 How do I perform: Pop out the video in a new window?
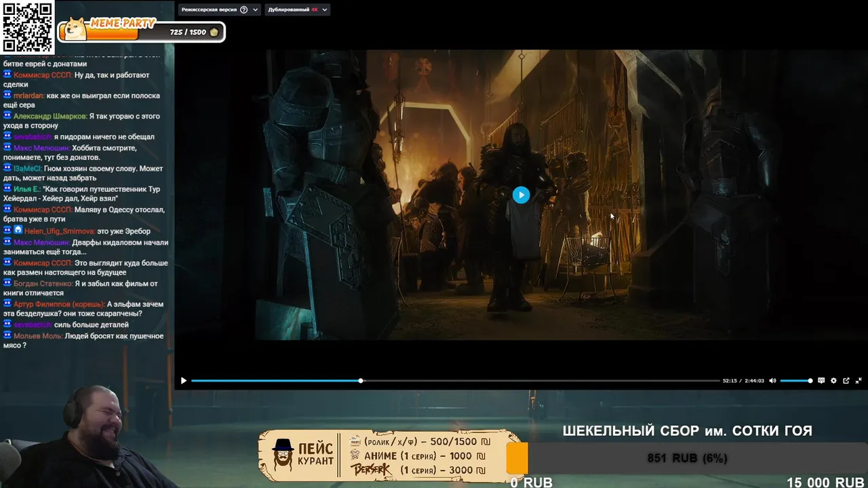coord(846,381)
